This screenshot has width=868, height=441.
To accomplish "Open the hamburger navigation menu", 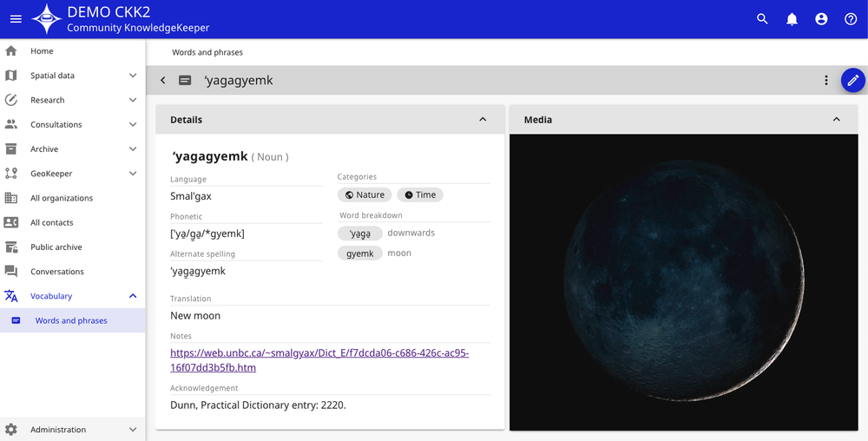I will click(x=16, y=19).
